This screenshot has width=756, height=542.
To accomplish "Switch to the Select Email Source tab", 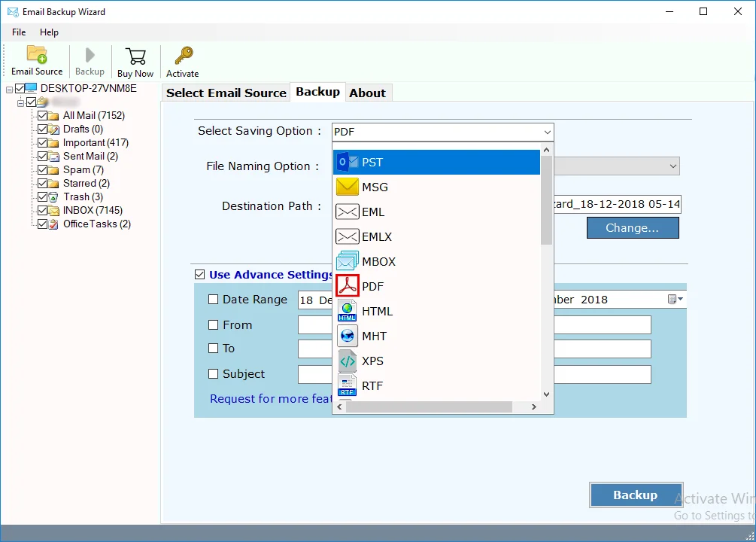I will (x=226, y=93).
